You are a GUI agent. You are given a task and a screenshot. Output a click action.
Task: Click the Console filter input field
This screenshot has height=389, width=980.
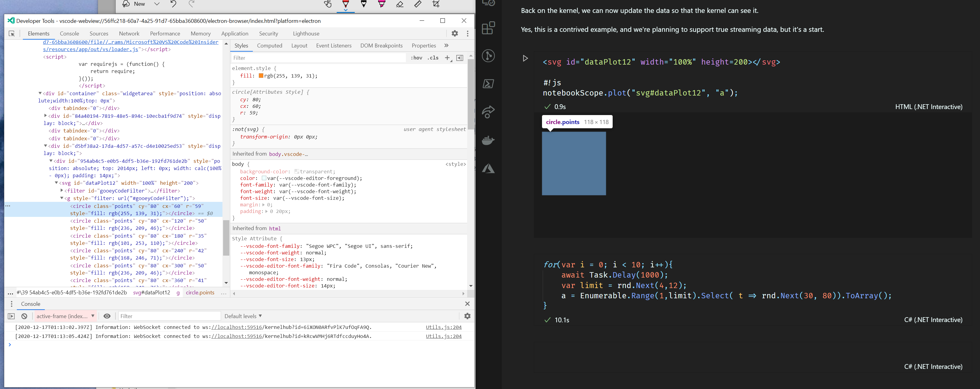169,316
